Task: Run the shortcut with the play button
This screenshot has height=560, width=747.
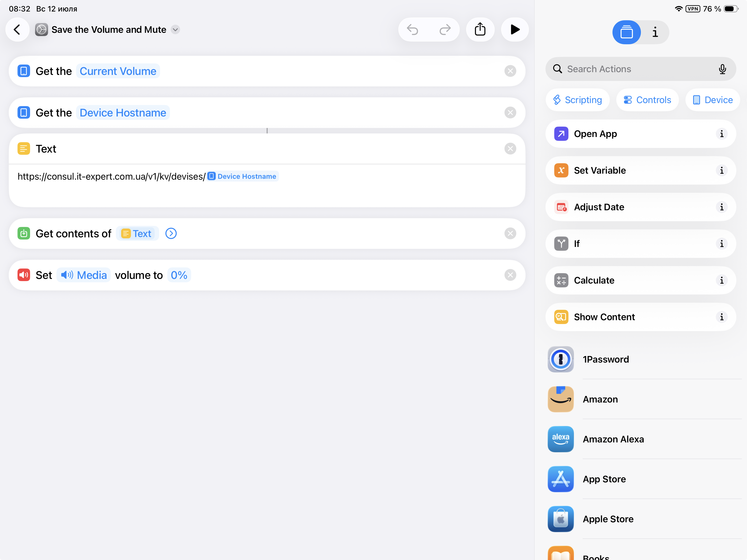Action: (515, 30)
